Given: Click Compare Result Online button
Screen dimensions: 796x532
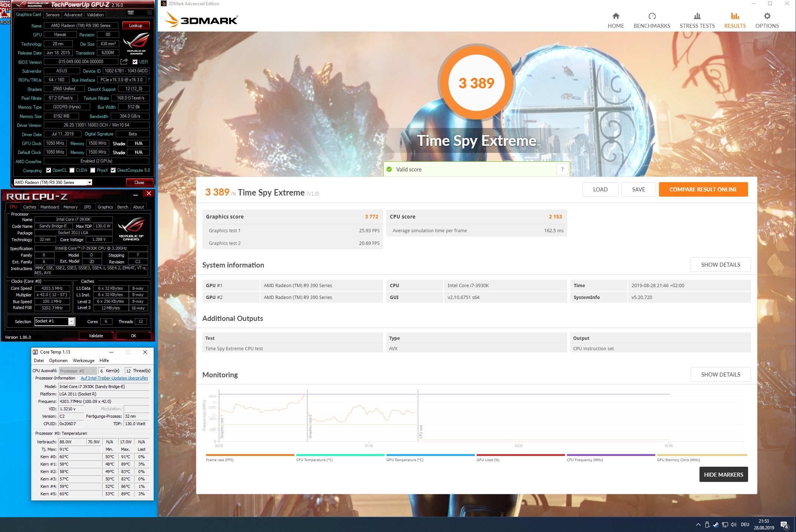Looking at the screenshot, I should click(703, 189).
